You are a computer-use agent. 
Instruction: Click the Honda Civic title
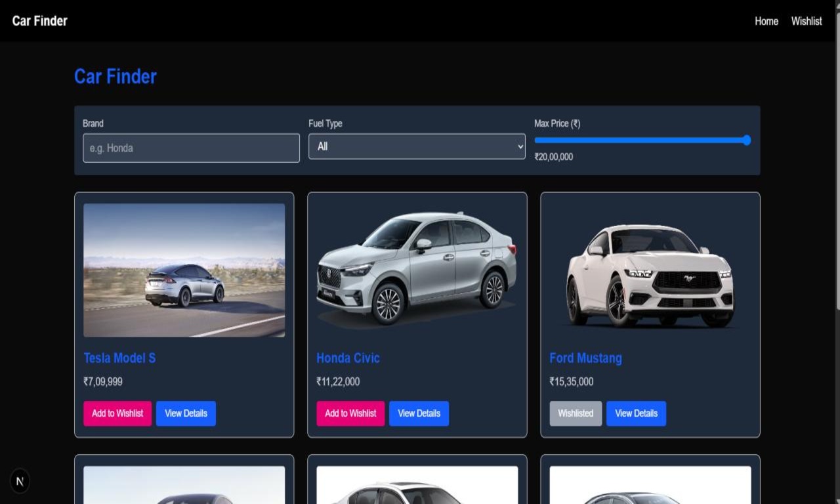[x=348, y=358]
